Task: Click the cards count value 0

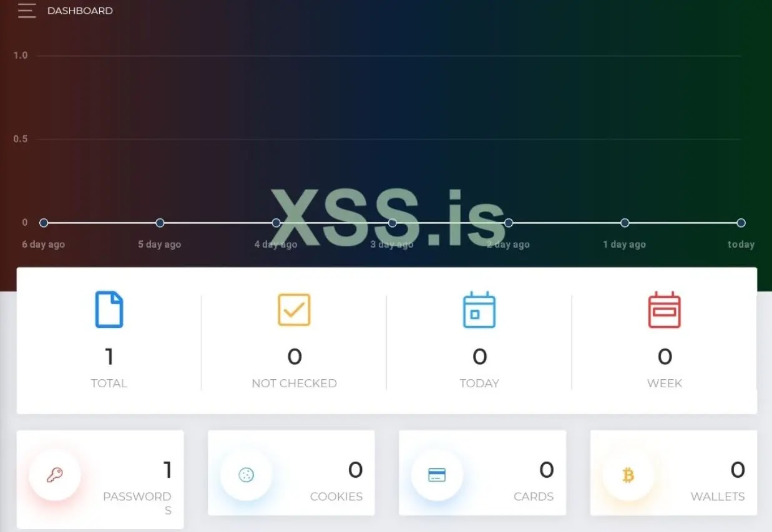Action: [x=547, y=470]
